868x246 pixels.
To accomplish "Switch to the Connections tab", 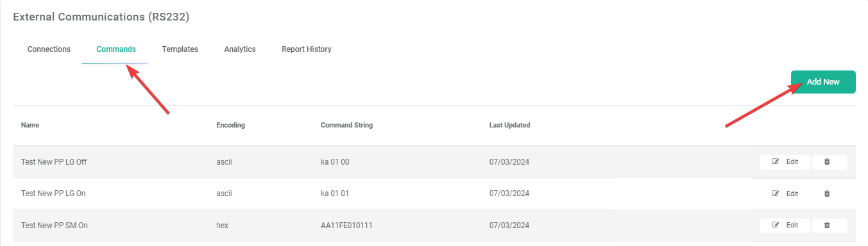I will (49, 49).
